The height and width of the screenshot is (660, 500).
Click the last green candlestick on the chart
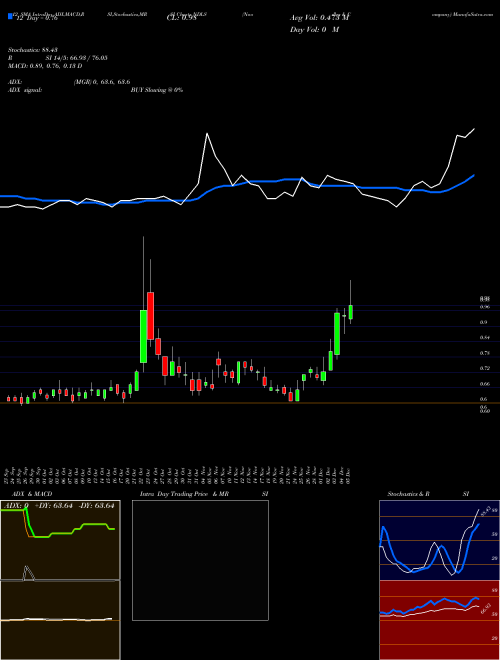click(x=351, y=312)
